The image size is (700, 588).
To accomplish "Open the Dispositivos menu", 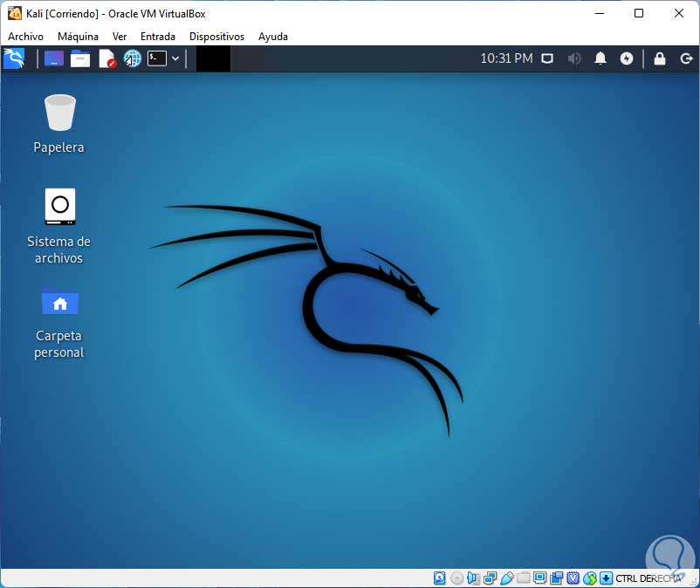I will pyautogui.click(x=216, y=37).
